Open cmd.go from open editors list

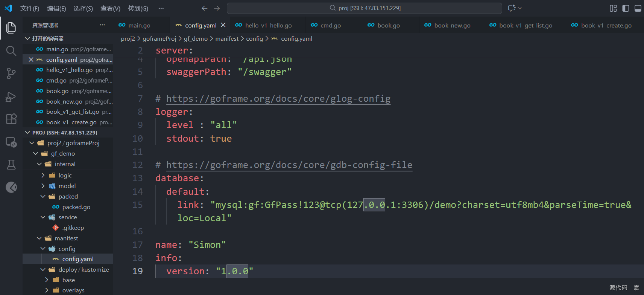[68, 81]
